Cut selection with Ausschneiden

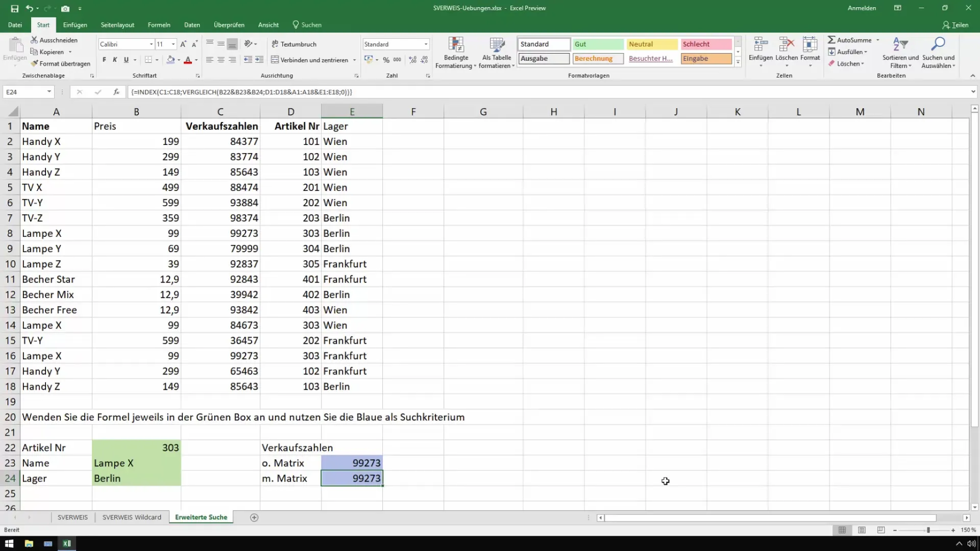click(54, 40)
